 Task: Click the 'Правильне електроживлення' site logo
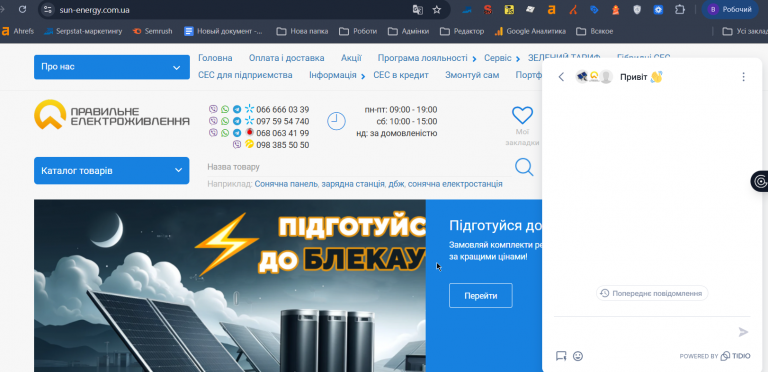pyautogui.click(x=112, y=115)
